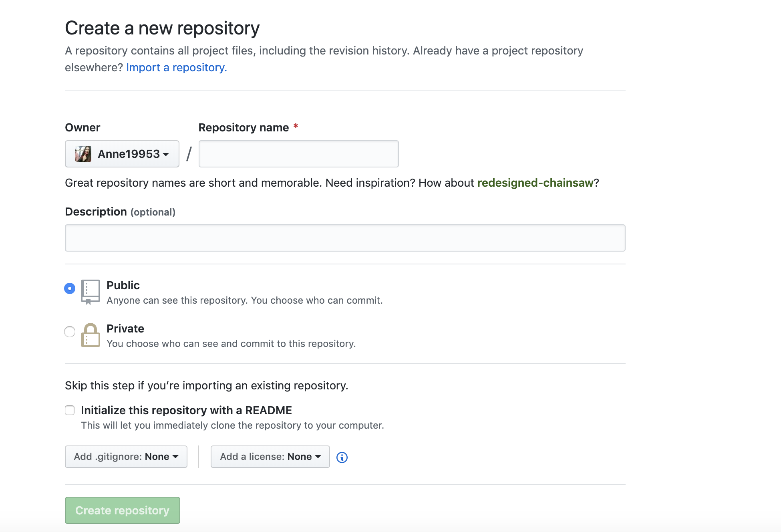
Task: Click the Create repository button
Action: point(123,510)
